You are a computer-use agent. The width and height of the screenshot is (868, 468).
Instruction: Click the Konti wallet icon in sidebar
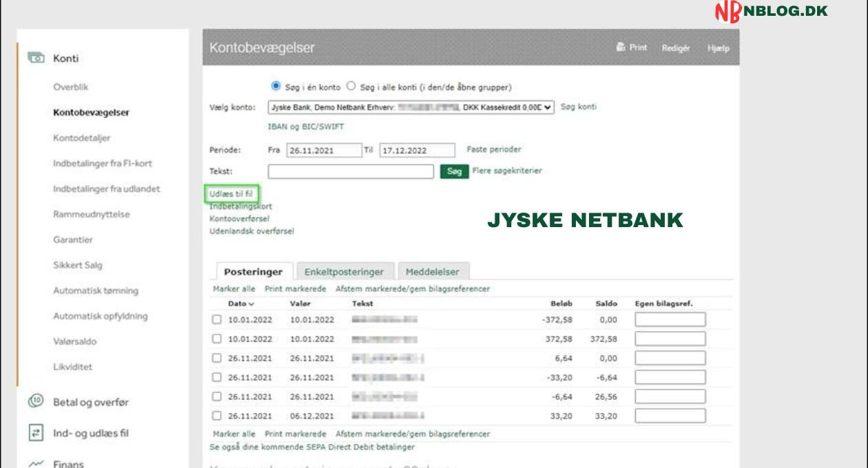point(36,58)
